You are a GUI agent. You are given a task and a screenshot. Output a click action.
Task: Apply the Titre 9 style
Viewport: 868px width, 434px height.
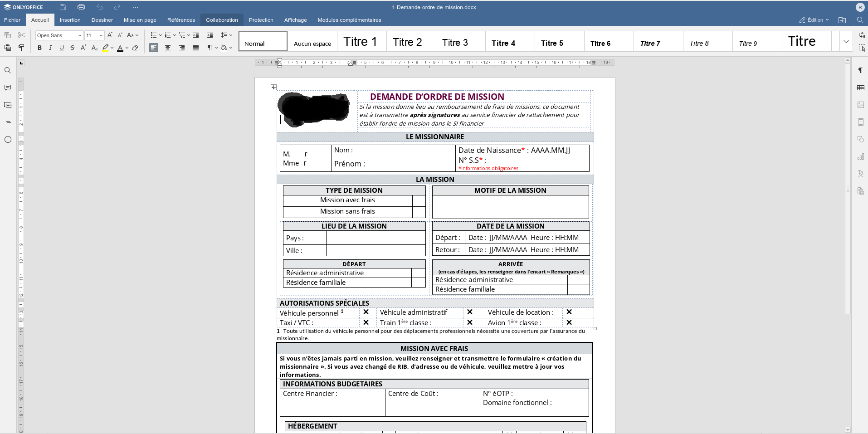pos(757,41)
